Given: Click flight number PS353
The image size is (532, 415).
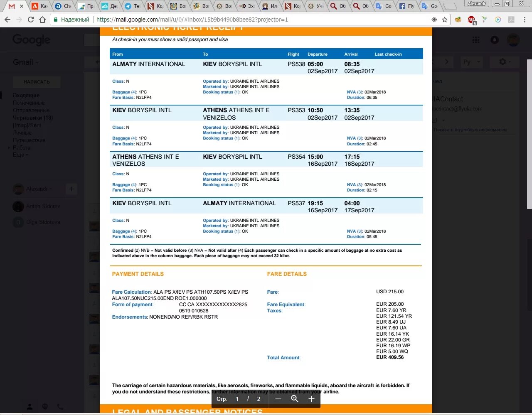Looking at the screenshot, I should [x=296, y=111].
